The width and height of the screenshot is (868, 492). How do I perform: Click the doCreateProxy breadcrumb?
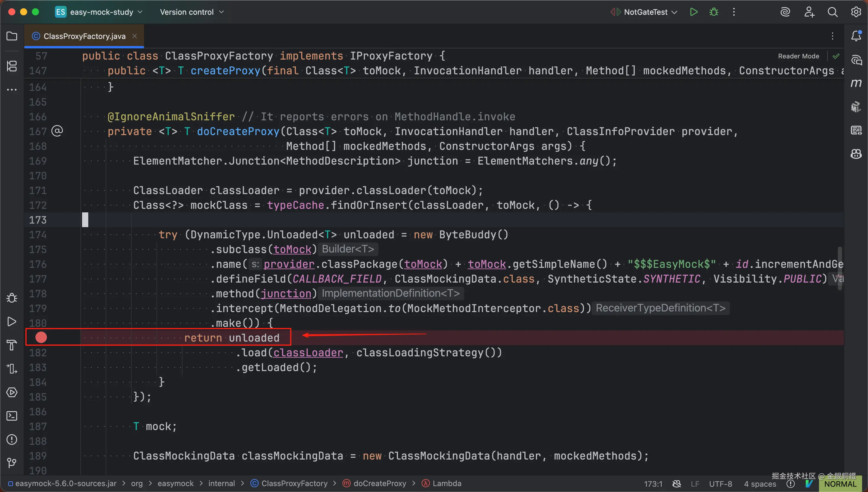(379, 483)
